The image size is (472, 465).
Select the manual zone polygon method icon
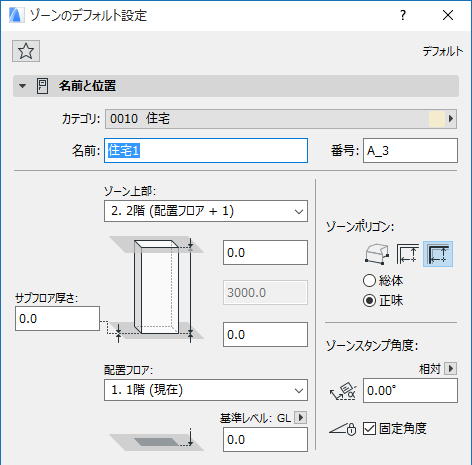pyautogui.click(x=377, y=254)
